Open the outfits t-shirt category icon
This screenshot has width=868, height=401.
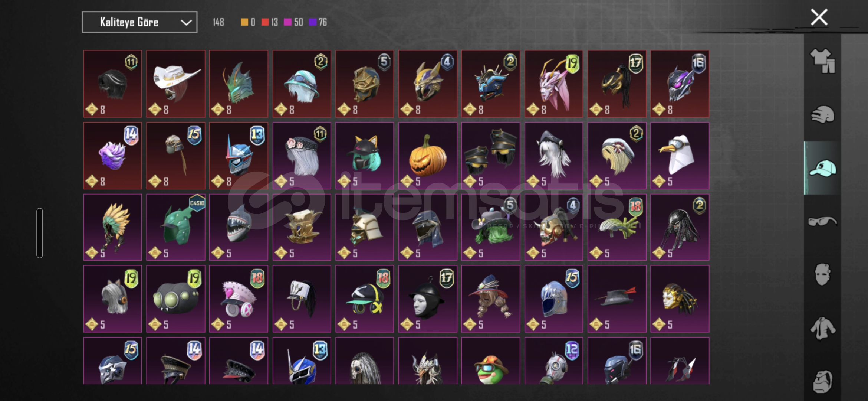(822, 61)
